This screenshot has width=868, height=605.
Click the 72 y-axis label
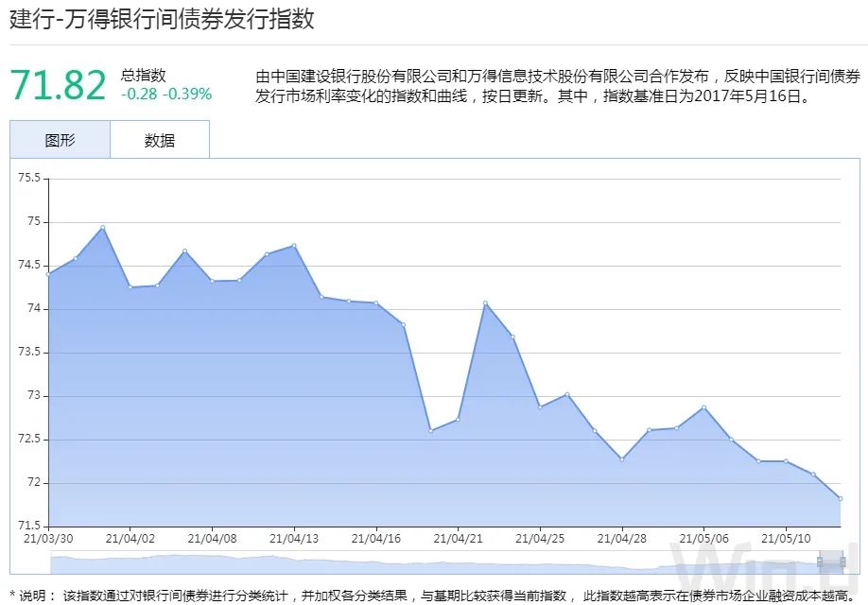tap(34, 482)
